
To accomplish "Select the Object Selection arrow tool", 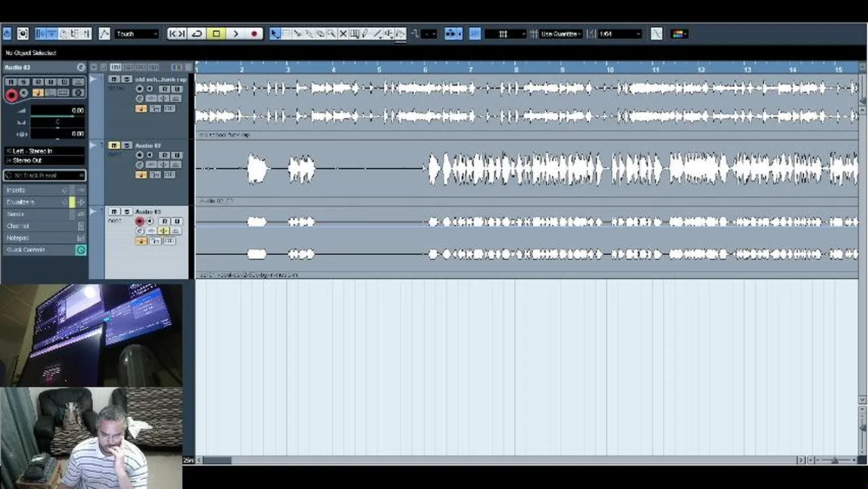I will 275,33.
